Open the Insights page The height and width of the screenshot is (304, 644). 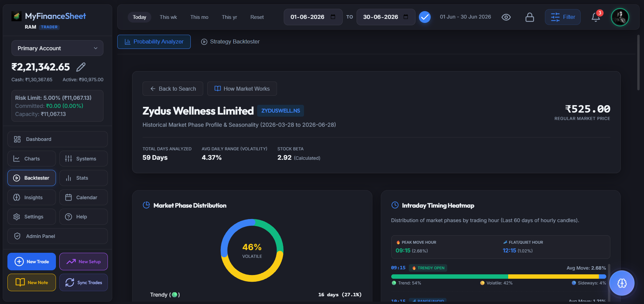tap(32, 197)
